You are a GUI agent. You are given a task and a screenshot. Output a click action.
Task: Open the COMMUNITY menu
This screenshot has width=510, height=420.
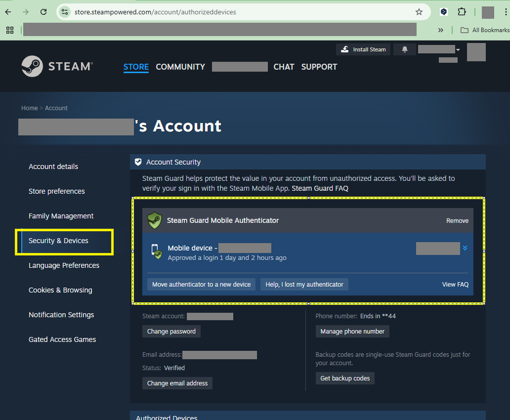click(x=180, y=67)
